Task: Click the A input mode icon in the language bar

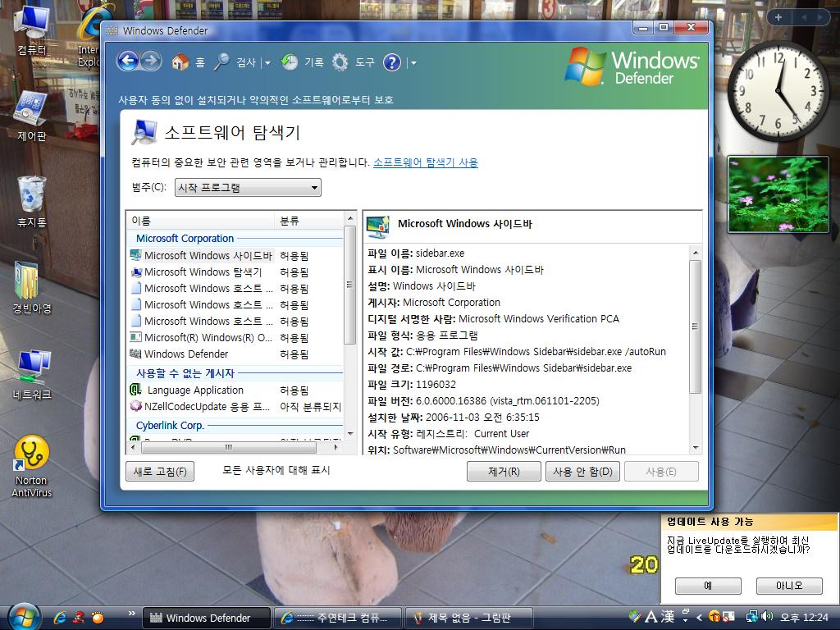Action: point(651,617)
